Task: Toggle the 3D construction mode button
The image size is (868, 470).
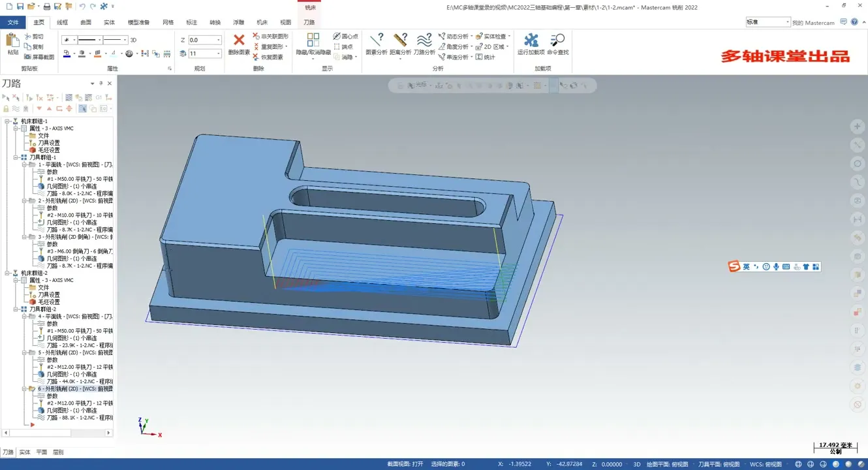Action: point(134,40)
